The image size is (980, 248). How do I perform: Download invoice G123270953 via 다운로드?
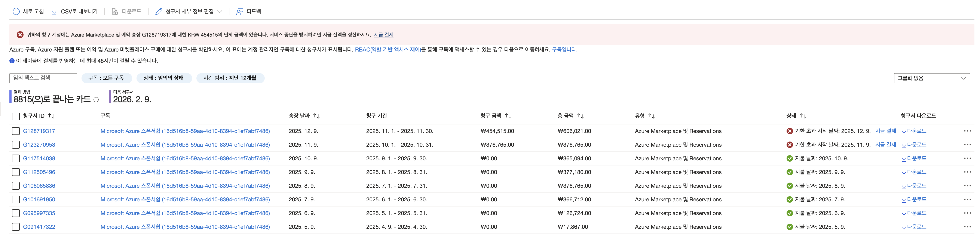pyautogui.click(x=914, y=145)
